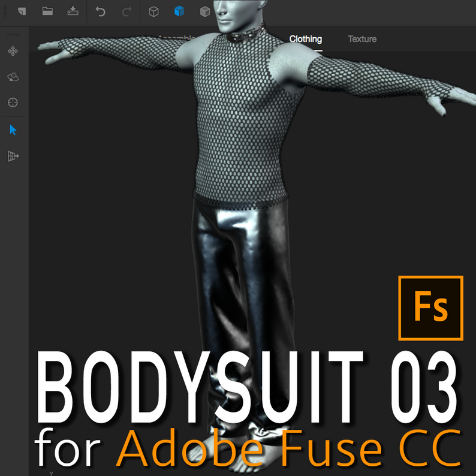Open a file with the folder icon
Viewport: 476px width, 476px height.
coord(47,11)
